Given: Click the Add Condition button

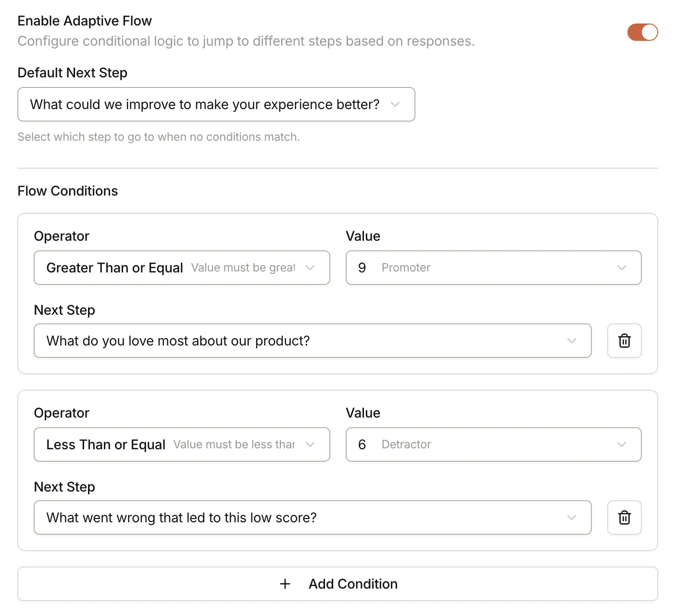Looking at the screenshot, I should [338, 584].
